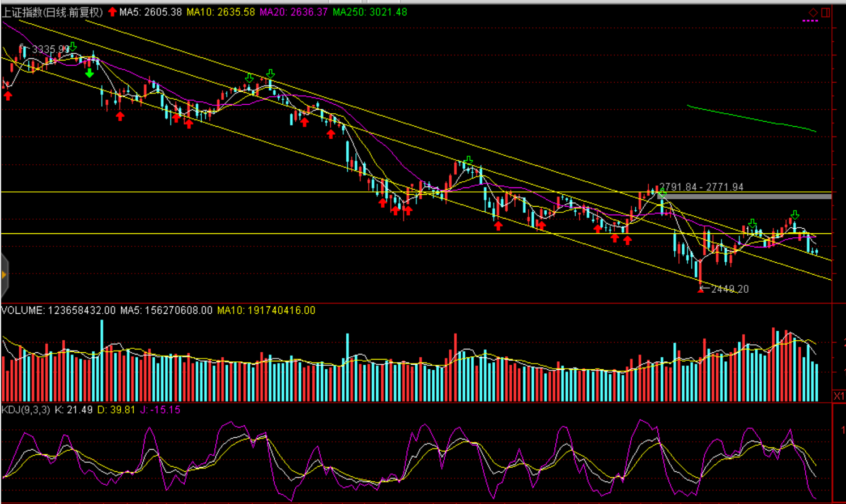Click the rightmost green down-arrow sell signal

(x=795, y=215)
